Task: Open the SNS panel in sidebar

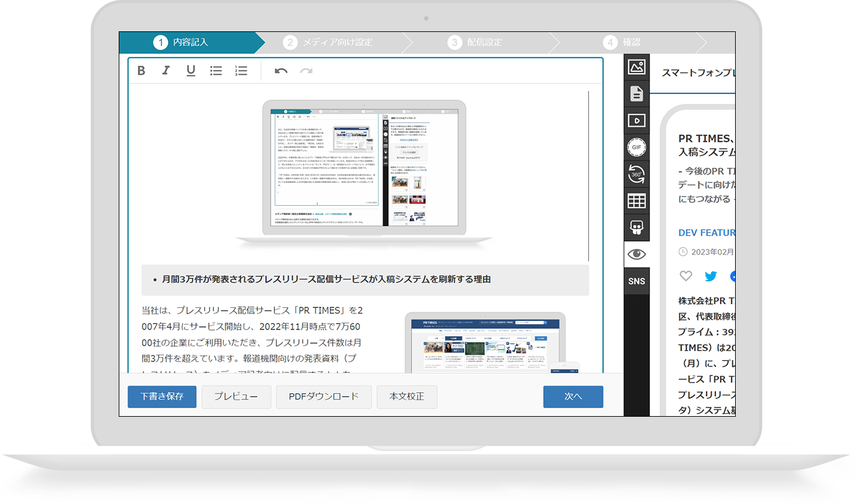Action: (636, 282)
